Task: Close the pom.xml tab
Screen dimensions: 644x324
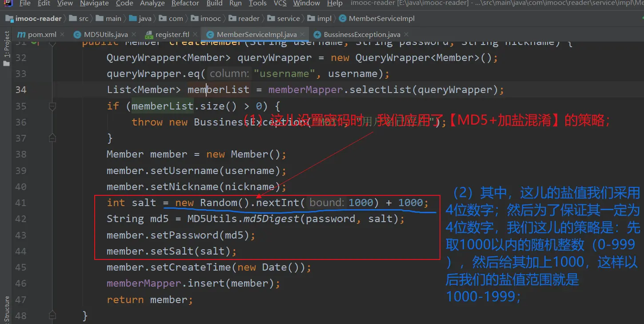Action: pos(62,34)
